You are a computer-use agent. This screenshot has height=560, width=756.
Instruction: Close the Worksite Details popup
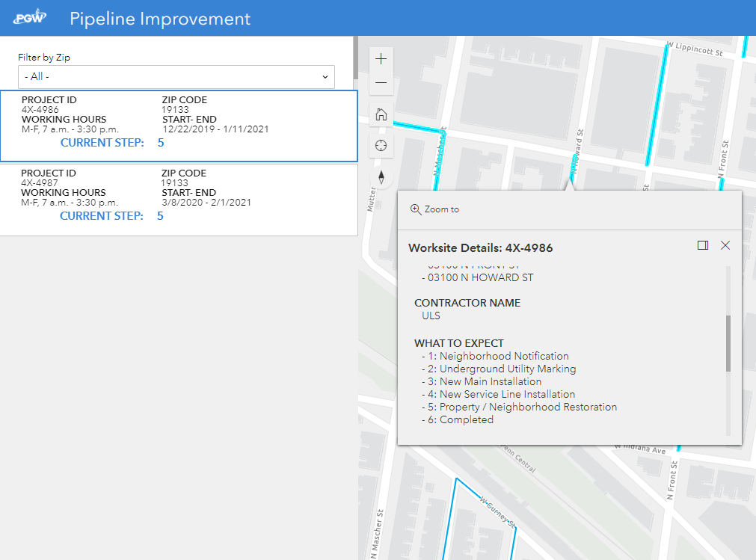725,245
